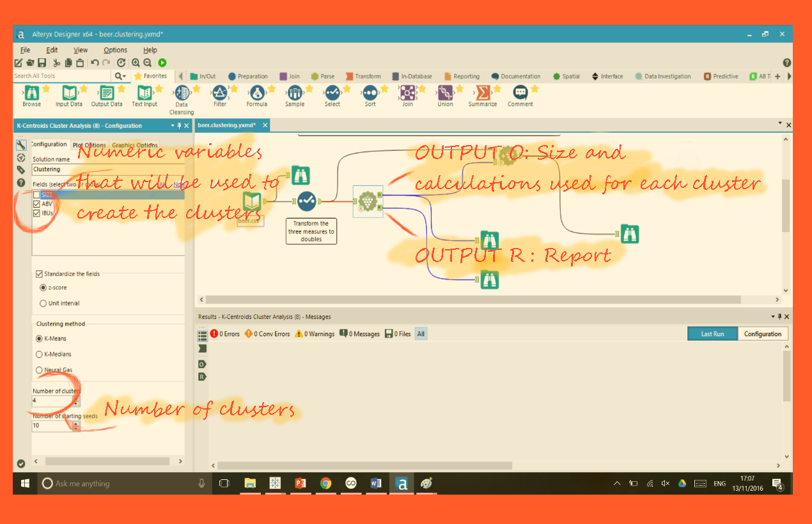
Task: Expand the Configuration panel options dropdown arrow
Action: click(x=172, y=126)
